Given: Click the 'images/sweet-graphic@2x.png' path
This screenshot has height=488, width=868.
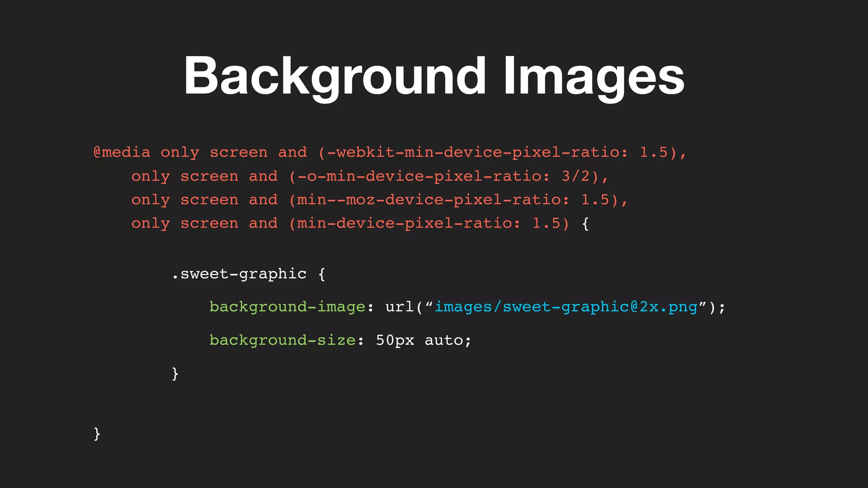Looking at the screenshot, I should coord(566,307).
